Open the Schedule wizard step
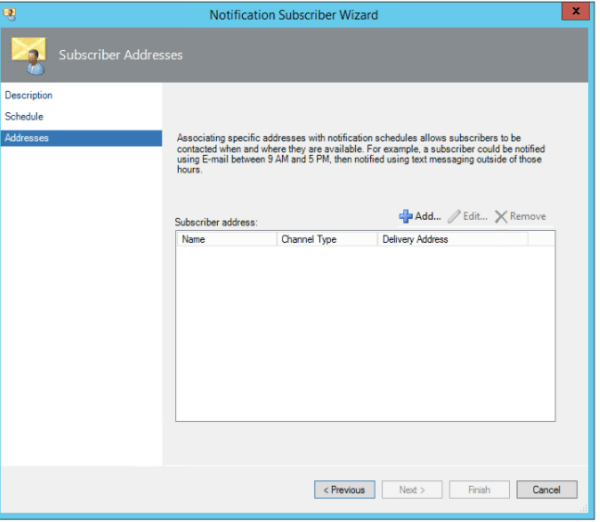Screen dimensions: 600x522 coord(24,117)
